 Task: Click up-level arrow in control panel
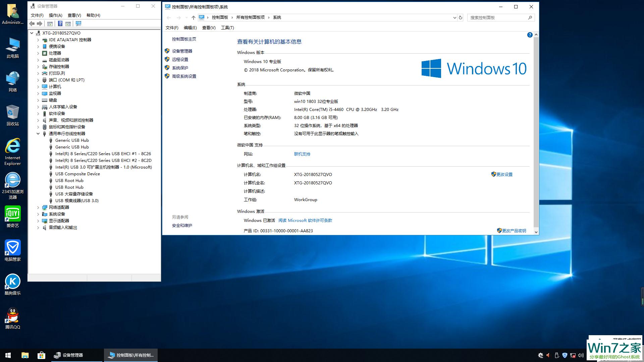tap(193, 17)
